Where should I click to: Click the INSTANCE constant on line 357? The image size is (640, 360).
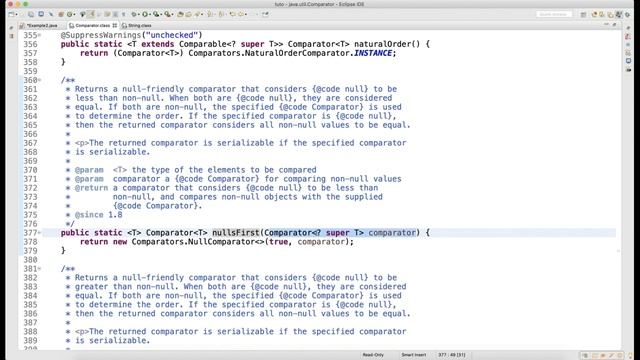[x=373, y=53]
